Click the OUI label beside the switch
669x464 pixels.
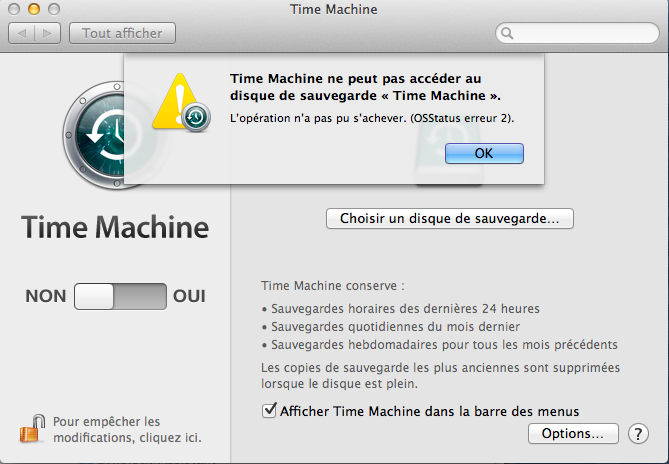pos(189,296)
